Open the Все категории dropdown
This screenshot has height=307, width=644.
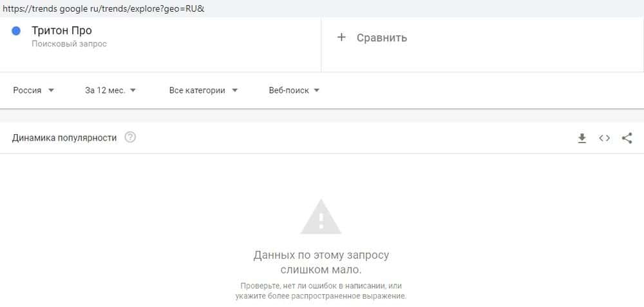click(204, 90)
